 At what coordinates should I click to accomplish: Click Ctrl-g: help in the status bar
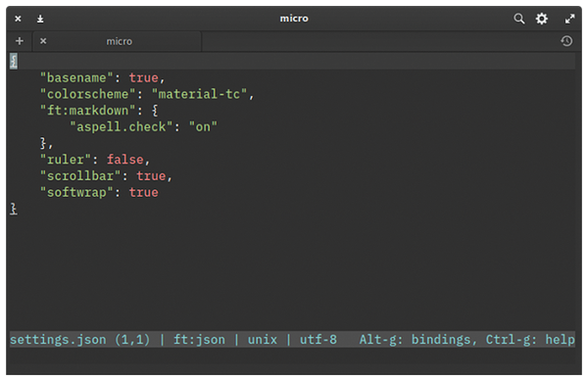click(530, 340)
